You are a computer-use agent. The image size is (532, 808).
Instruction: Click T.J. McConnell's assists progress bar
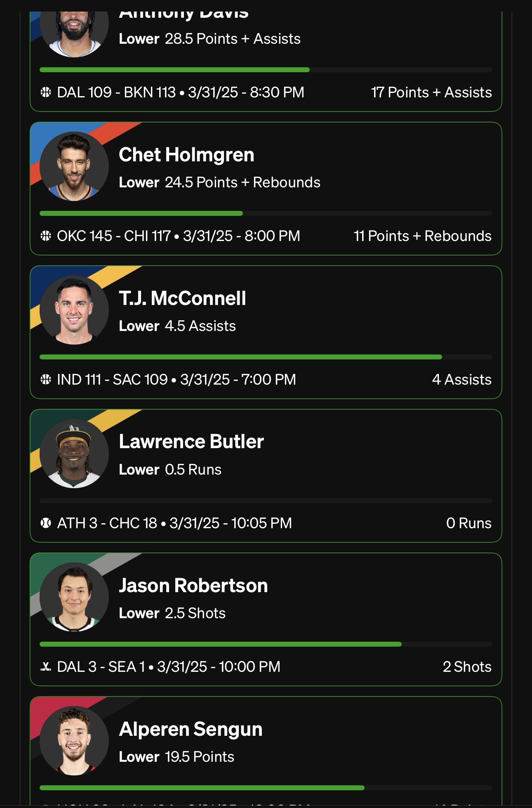click(x=266, y=357)
